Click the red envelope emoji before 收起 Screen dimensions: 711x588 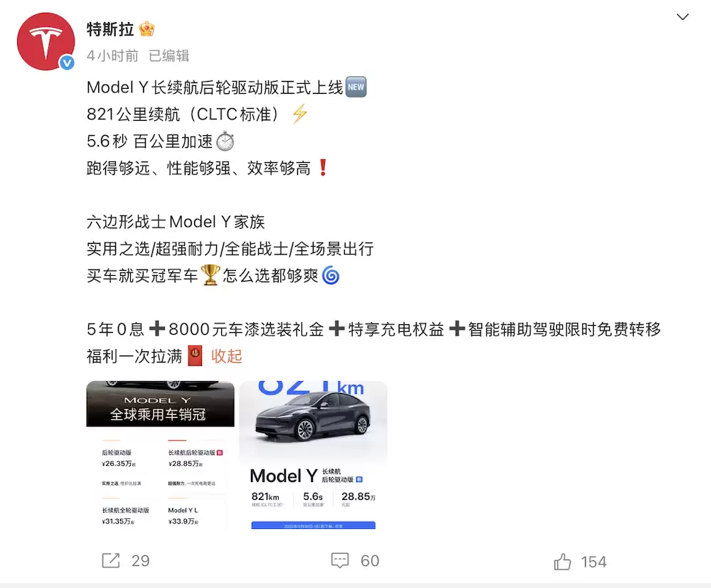195,356
